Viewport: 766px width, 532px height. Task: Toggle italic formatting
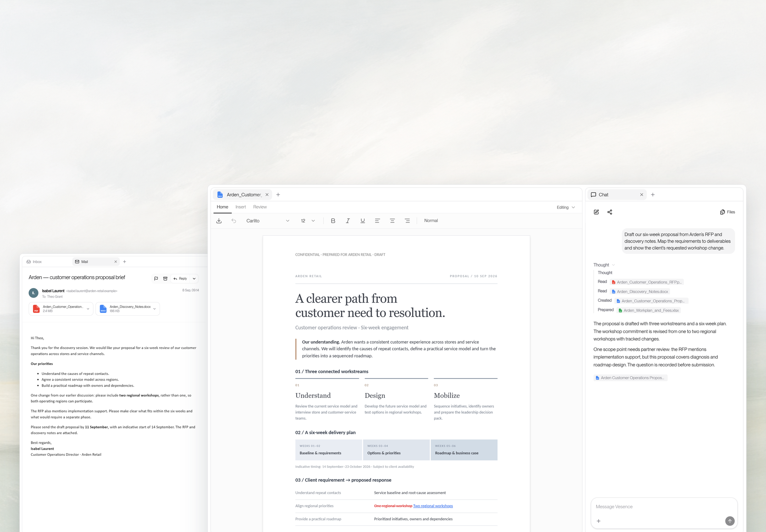(348, 221)
